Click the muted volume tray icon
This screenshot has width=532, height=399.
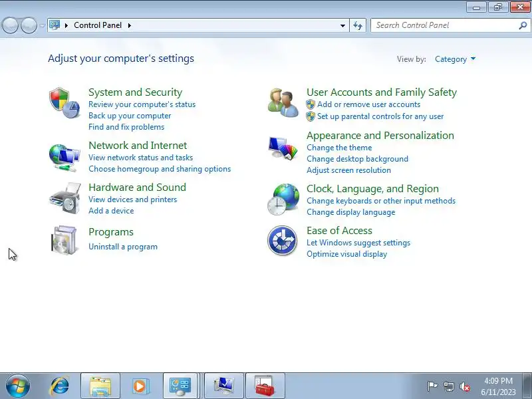(x=464, y=386)
